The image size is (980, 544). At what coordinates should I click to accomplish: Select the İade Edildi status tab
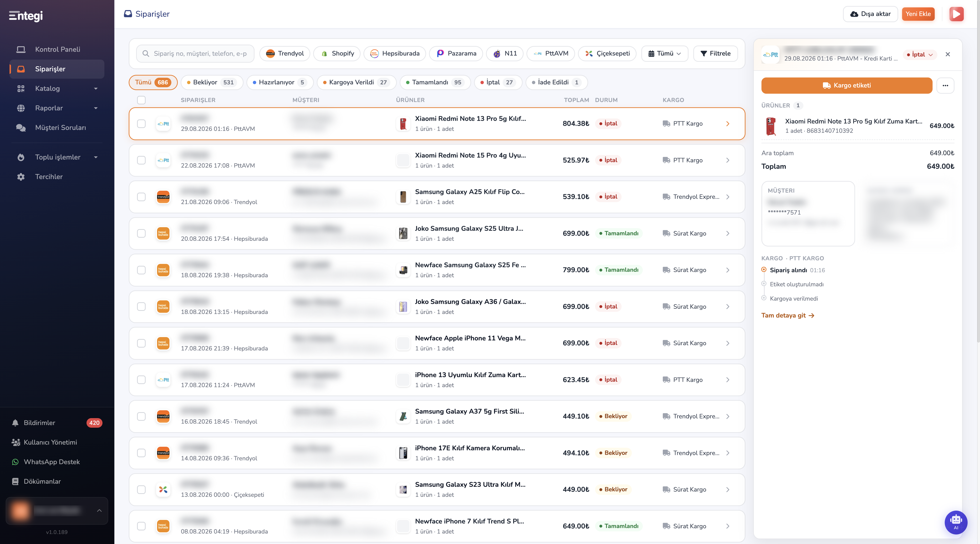click(556, 82)
